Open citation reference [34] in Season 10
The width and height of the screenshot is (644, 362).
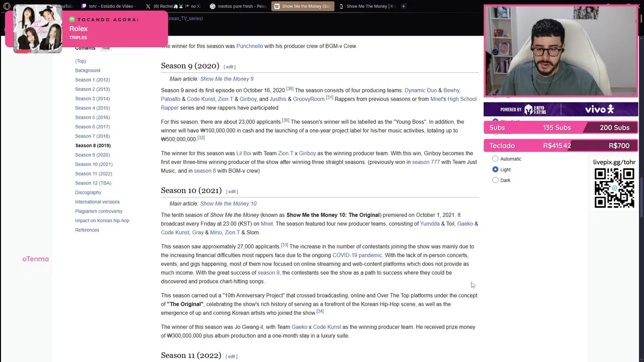click(320, 311)
